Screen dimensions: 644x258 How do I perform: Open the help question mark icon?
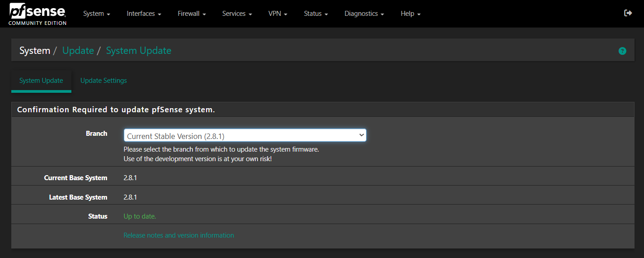(622, 51)
